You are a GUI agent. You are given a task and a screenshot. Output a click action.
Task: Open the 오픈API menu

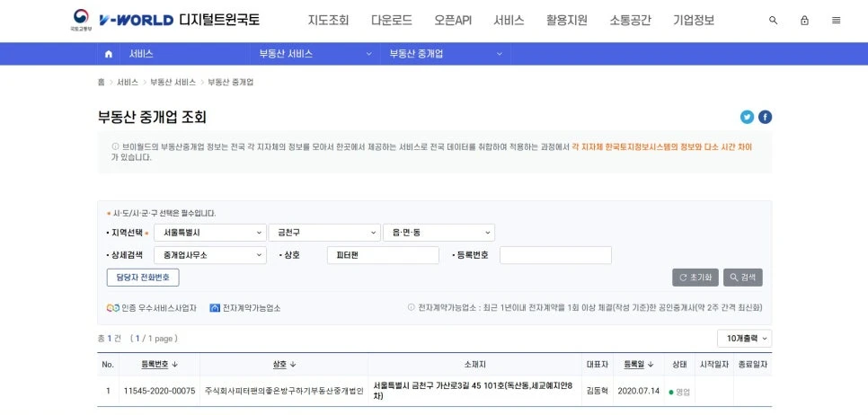tap(452, 20)
